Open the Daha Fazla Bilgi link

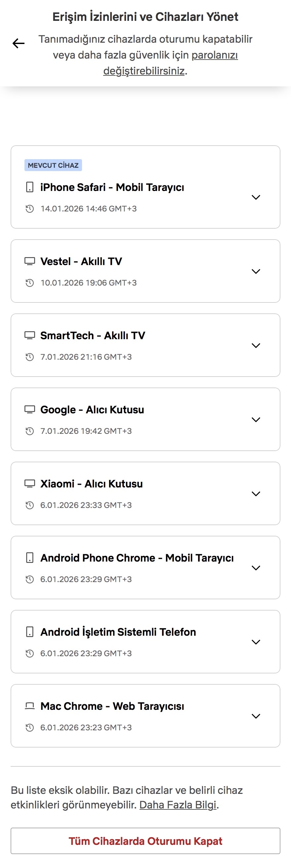point(178,805)
